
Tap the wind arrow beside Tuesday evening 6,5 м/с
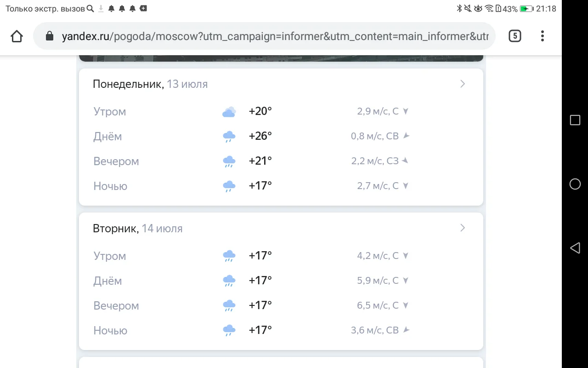click(x=405, y=305)
